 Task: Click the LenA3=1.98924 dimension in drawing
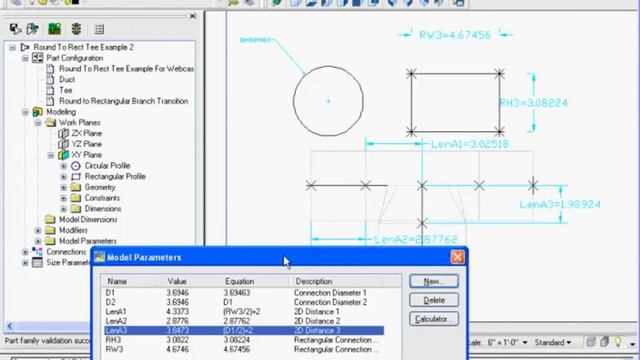pos(560,204)
